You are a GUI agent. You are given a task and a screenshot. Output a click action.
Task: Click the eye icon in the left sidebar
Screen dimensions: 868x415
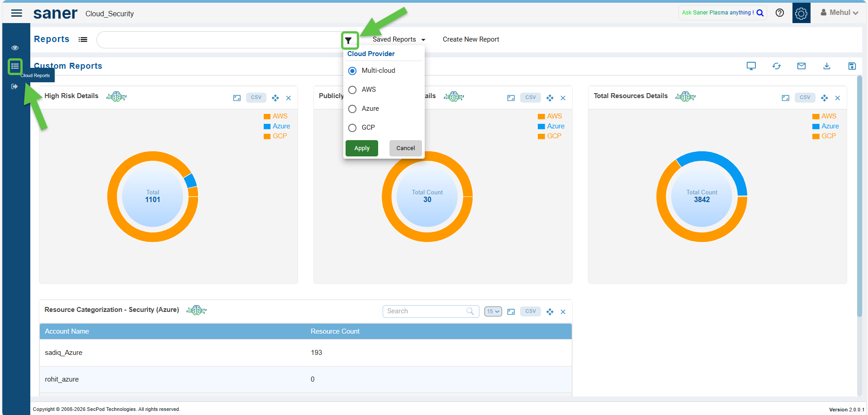tap(15, 47)
